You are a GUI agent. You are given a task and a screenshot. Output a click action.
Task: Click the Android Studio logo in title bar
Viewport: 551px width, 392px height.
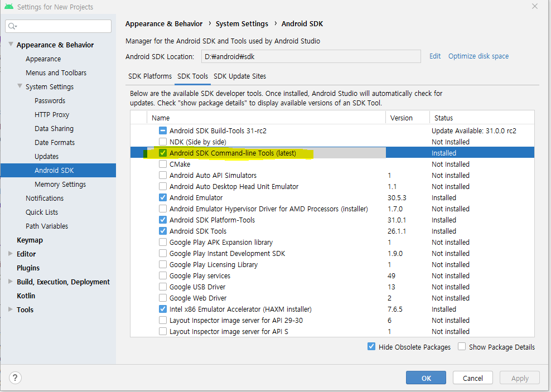9,7
